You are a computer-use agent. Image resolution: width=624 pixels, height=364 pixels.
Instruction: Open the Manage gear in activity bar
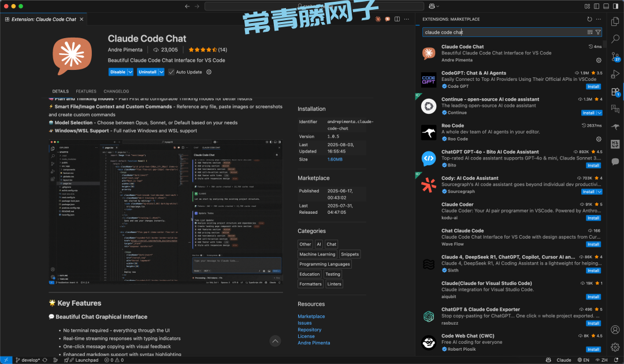click(x=615, y=347)
